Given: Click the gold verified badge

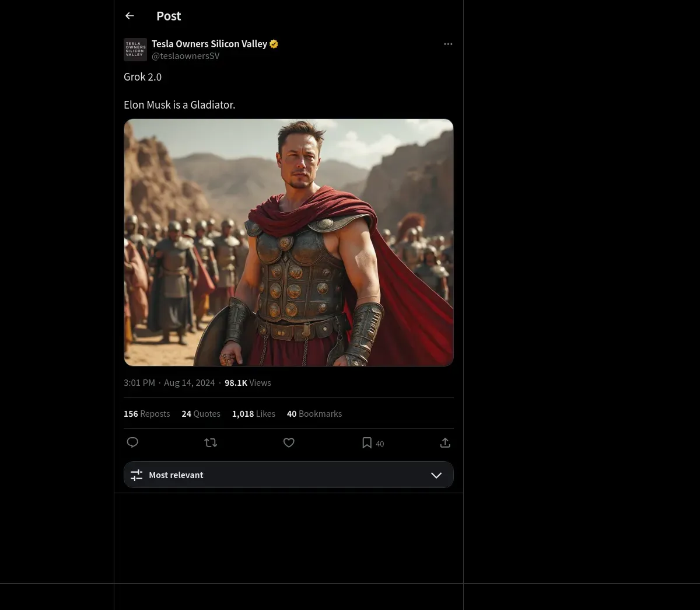Looking at the screenshot, I should (x=274, y=44).
